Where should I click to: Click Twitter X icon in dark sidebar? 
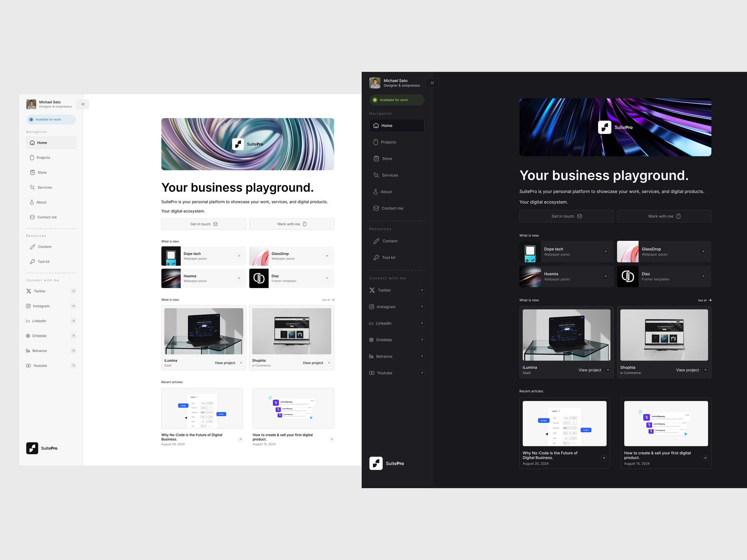(372, 290)
